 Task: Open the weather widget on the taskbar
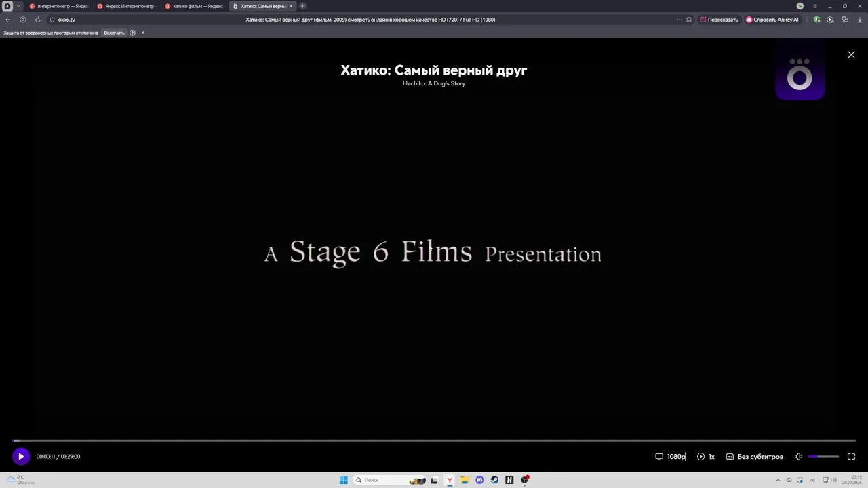(20, 480)
